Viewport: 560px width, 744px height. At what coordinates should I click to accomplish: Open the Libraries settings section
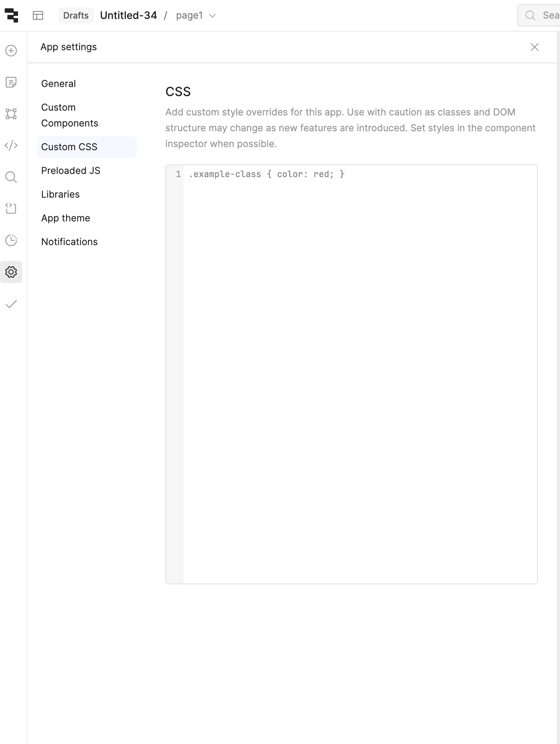61,194
